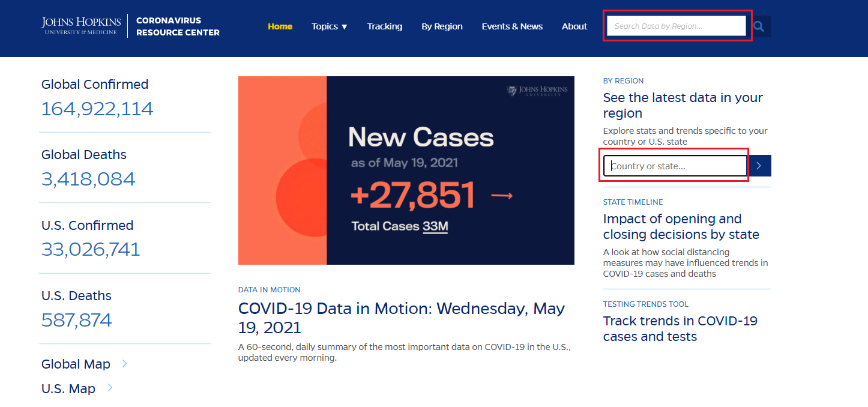Click the U.S. Deaths label
Screen dimensions: 868x407
pyautogui.click(x=76, y=295)
